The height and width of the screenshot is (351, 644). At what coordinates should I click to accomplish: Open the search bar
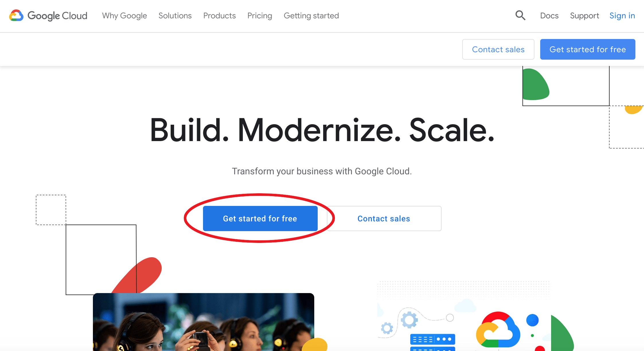pos(520,15)
